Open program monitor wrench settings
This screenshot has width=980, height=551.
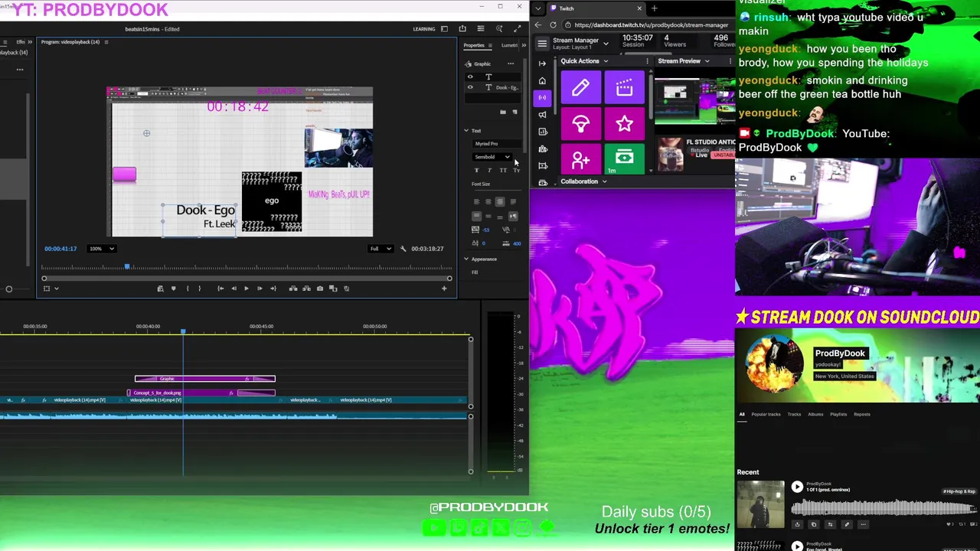tap(403, 249)
